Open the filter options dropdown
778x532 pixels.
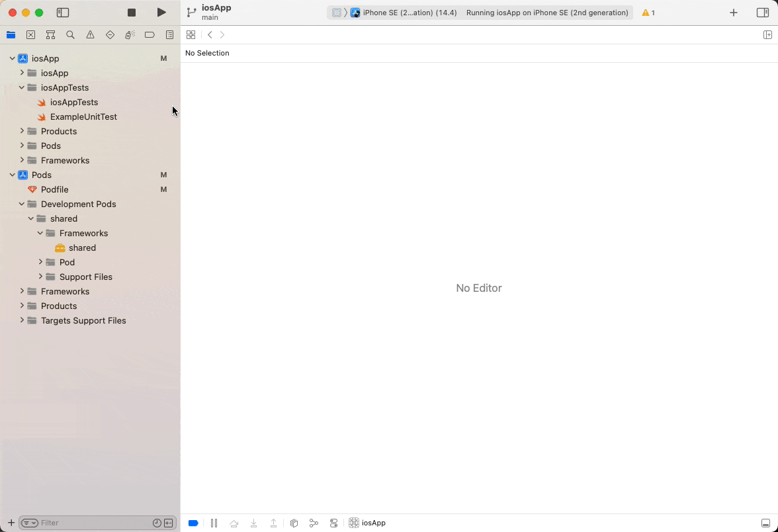[x=30, y=523]
